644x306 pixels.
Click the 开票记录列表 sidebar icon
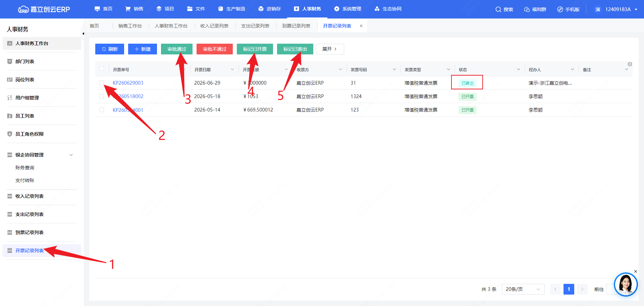coord(10,251)
